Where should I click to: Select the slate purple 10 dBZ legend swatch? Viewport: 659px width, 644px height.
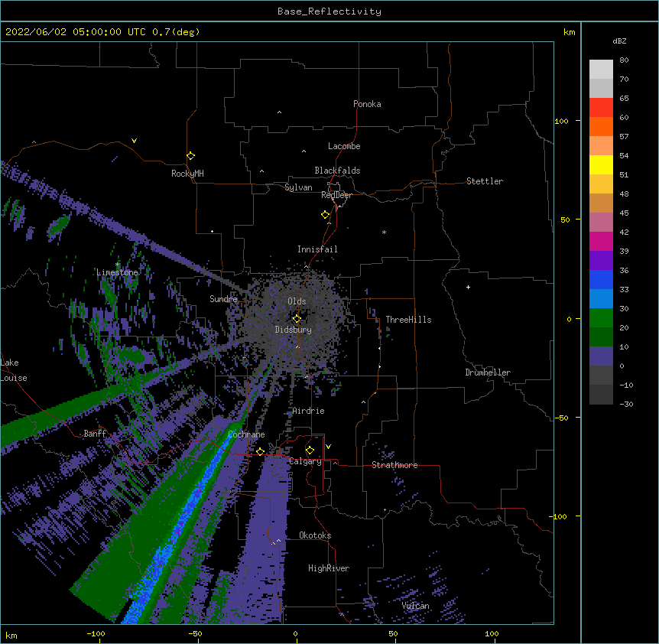coord(601,356)
